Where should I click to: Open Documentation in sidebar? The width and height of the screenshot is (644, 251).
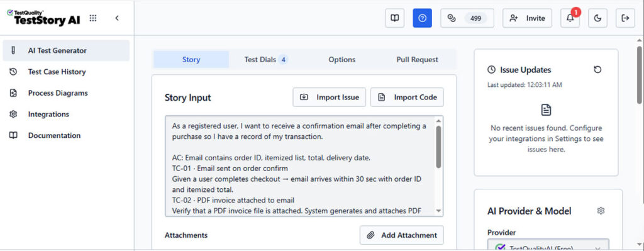[x=66, y=135]
